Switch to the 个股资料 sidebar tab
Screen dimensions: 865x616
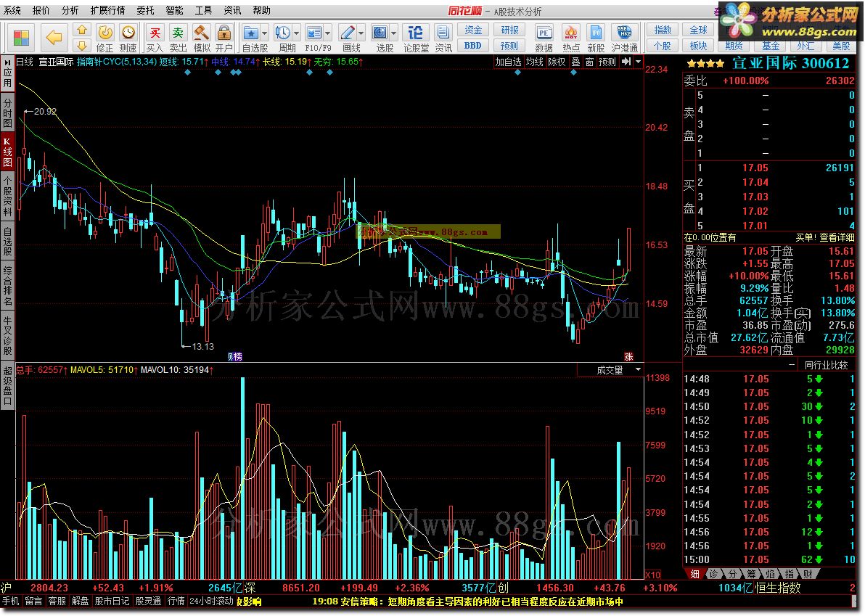click(7, 197)
